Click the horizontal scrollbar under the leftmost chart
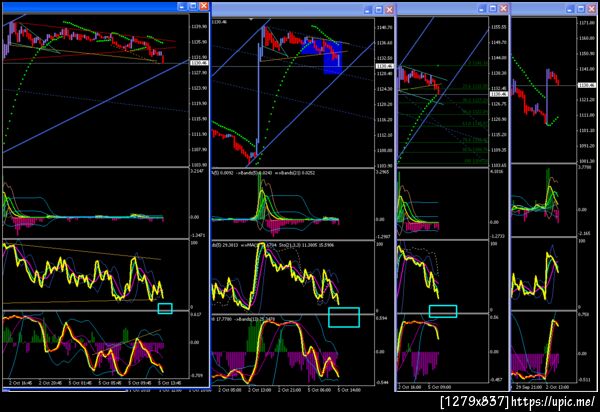The width and height of the screenshot is (600, 412). pos(65,390)
